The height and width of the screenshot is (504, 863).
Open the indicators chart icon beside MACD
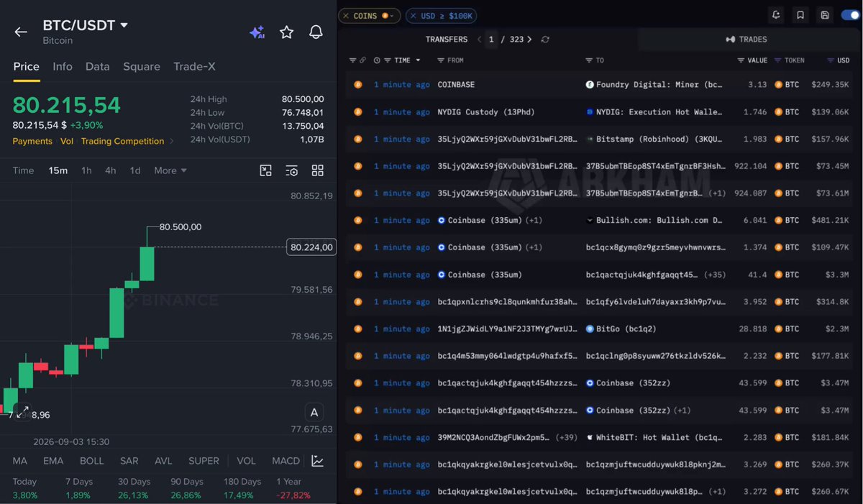317,461
